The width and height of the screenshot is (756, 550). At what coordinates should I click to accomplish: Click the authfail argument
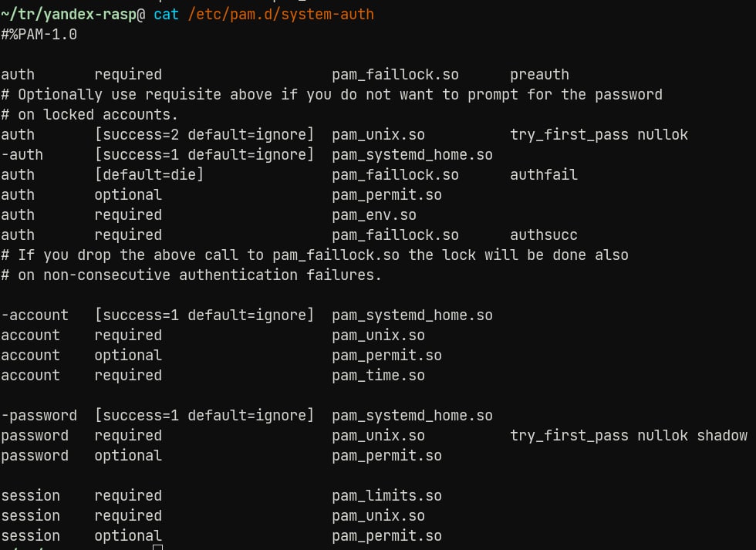pyautogui.click(x=544, y=174)
